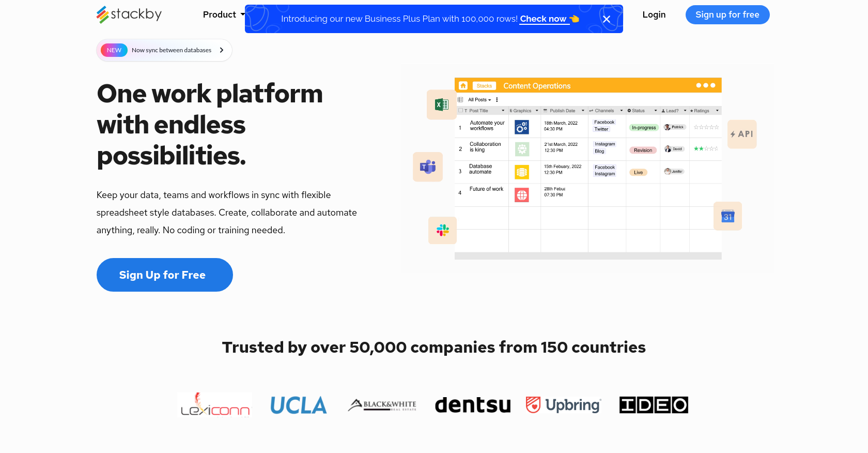
Task: Click the Future of work cell
Action: 486,189
